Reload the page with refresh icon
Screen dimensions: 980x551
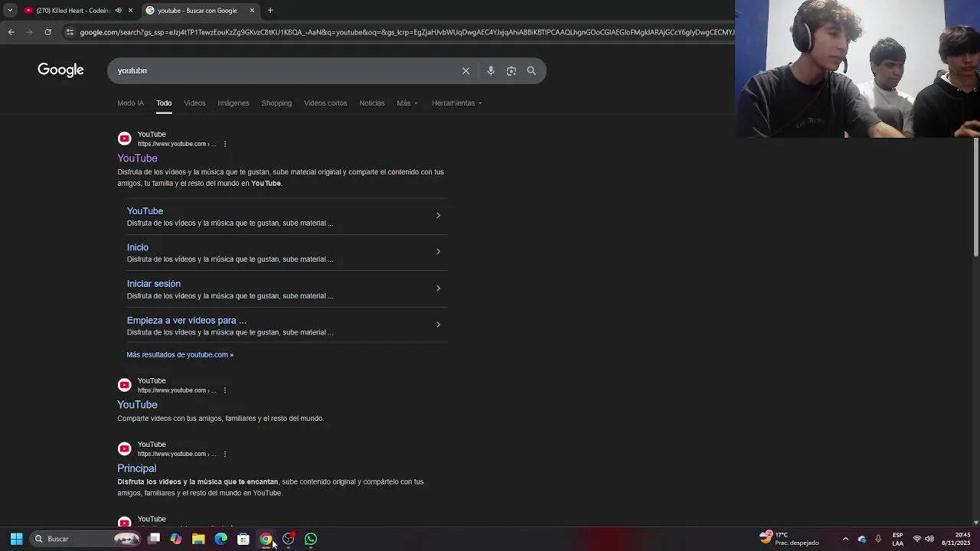47,32
